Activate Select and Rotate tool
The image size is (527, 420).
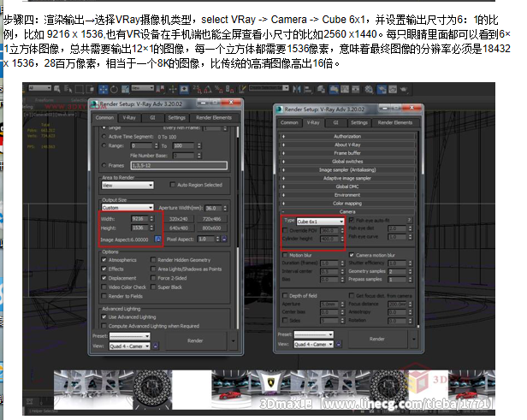(114, 89)
